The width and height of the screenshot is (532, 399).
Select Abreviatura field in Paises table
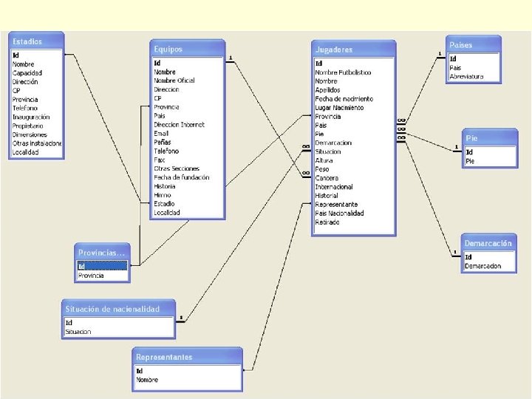point(466,77)
